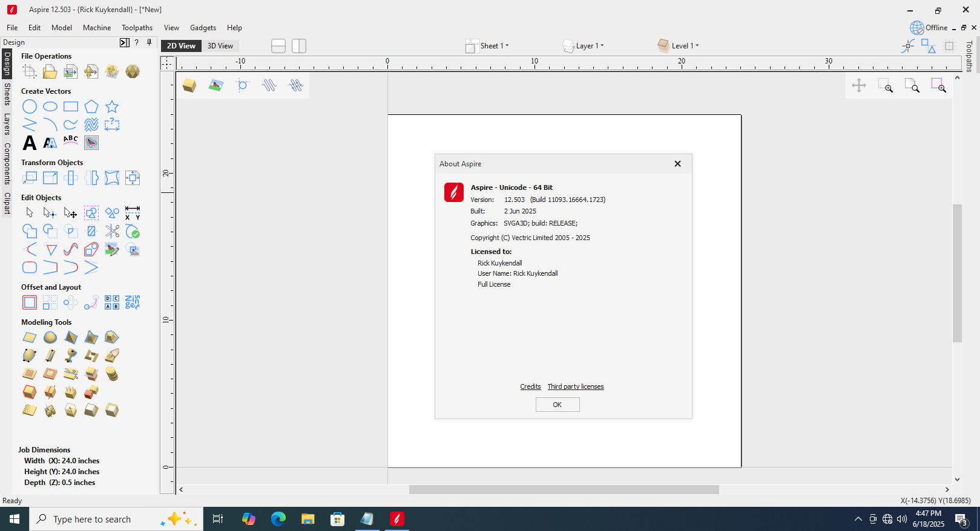Activate the Node Editing cursor tool

(x=50, y=213)
